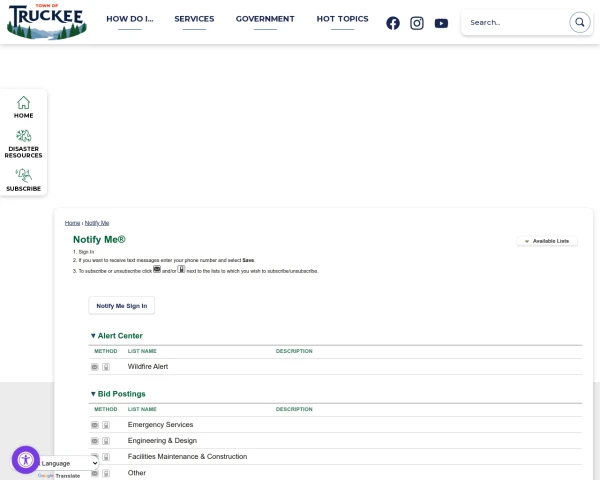600x480 pixels.
Task: Toggle email subscription for Wildfire Alert
Action: tap(95, 367)
